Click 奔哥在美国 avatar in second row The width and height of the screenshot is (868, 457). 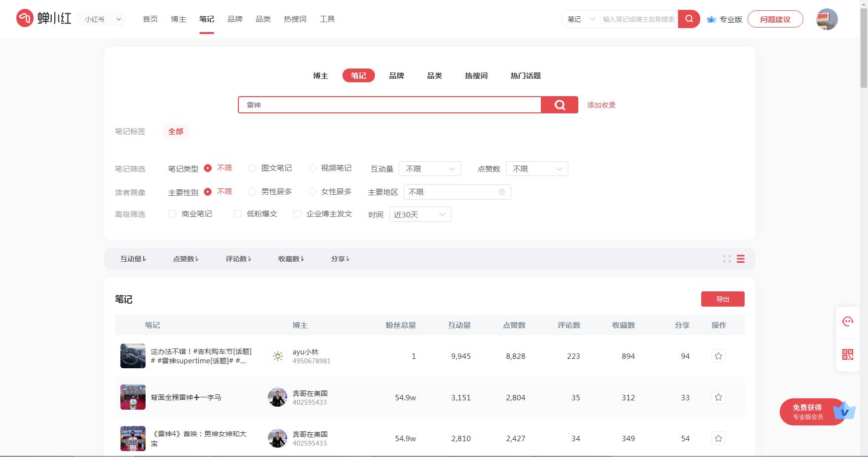[x=277, y=397]
